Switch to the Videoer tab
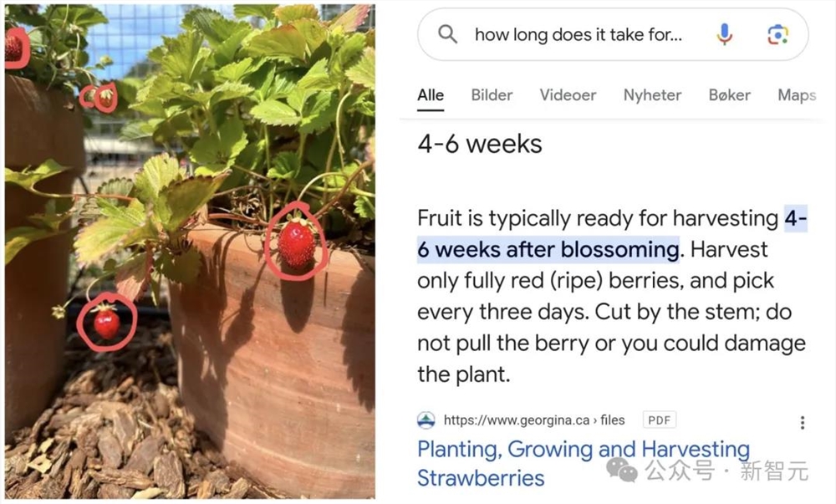 (568, 94)
